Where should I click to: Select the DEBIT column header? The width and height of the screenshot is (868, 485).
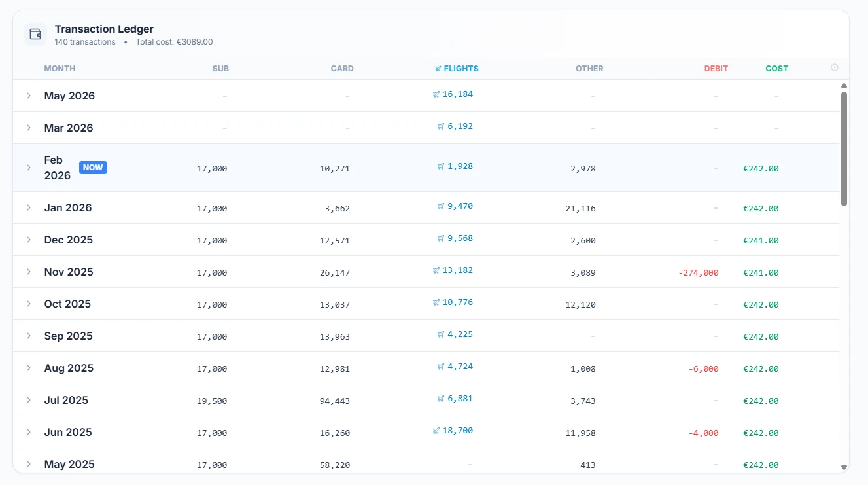pos(716,68)
